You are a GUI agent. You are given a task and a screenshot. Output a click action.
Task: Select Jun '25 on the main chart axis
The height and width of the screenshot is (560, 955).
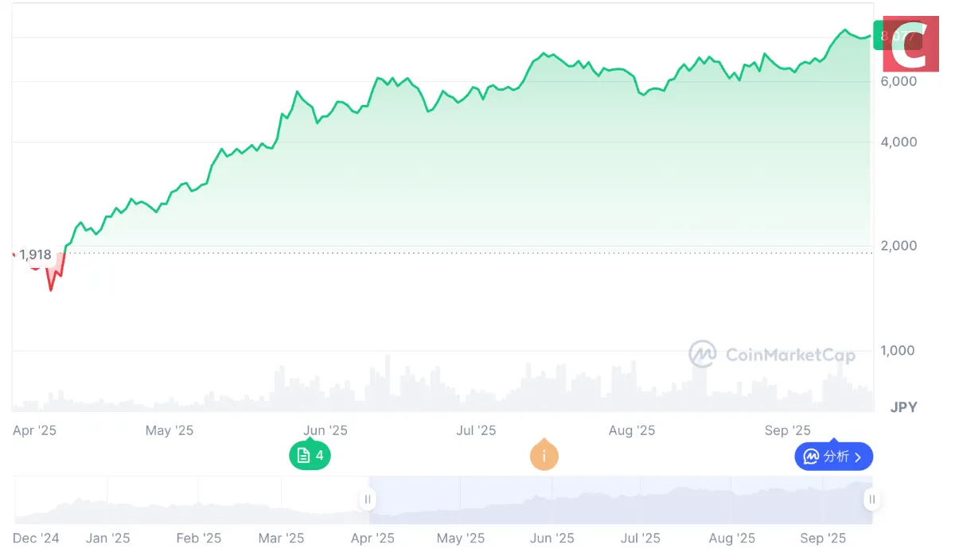(325, 430)
